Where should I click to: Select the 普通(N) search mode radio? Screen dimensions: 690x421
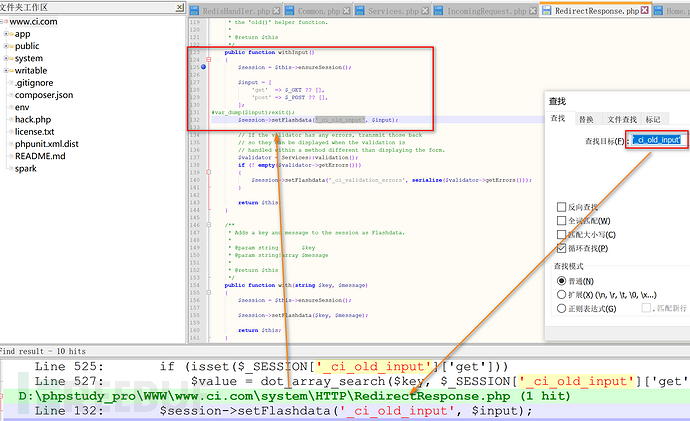coord(561,281)
